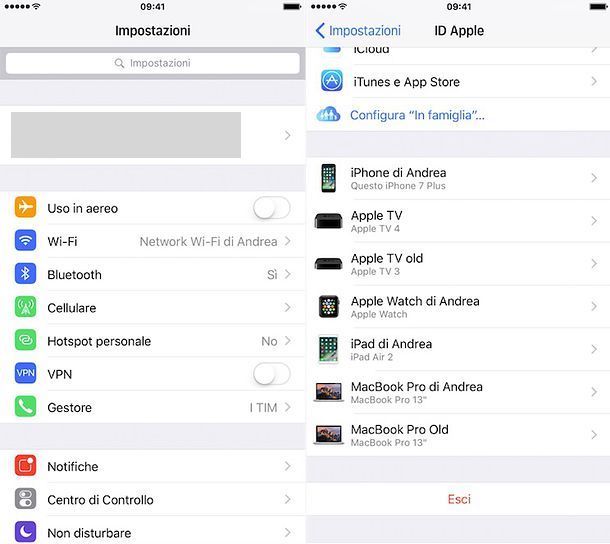Tap the Questo iPhone 7 Plus subtitle
Screen dimensions: 610x544
398,186
